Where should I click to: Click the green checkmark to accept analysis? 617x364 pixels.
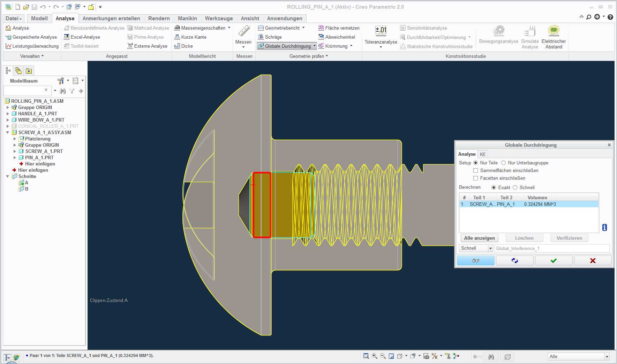click(554, 261)
